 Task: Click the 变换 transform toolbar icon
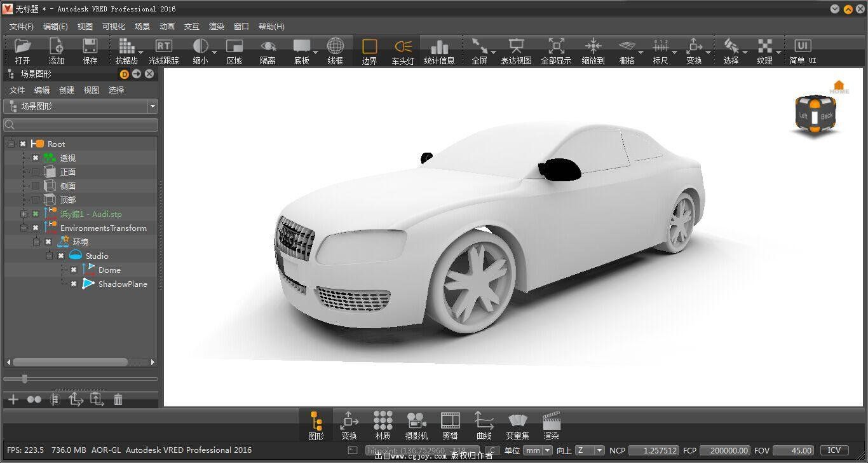click(694, 46)
